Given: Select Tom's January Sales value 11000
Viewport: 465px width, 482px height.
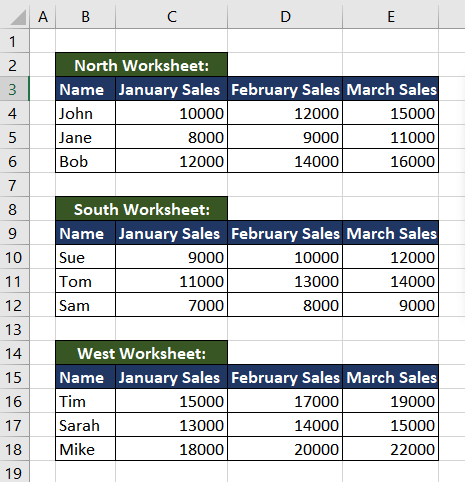Looking at the screenshot, I should point(172,281).
